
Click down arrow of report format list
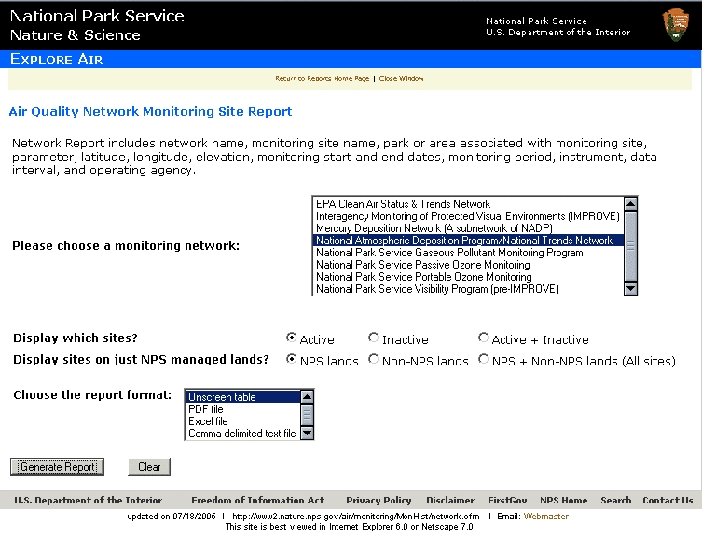point(307,433)
